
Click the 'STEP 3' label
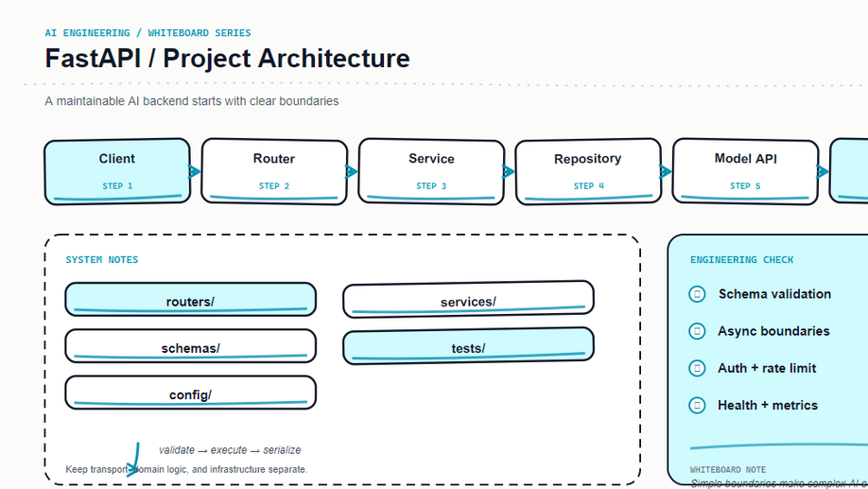pos(431,186)
